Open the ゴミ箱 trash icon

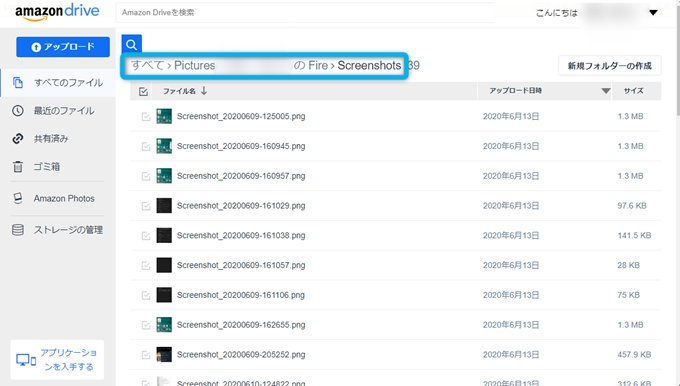coord(18,167)
